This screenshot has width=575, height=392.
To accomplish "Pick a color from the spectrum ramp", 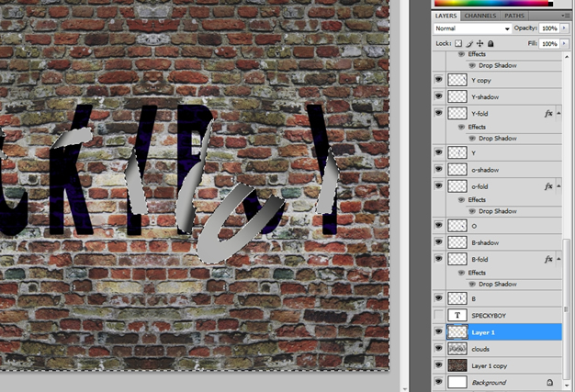I will click(491, 4).
